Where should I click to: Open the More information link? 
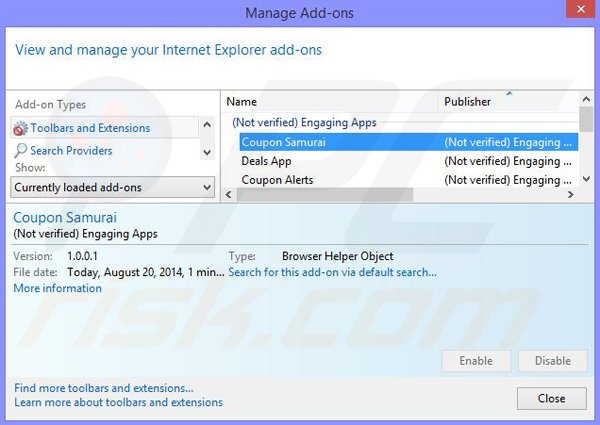[x=58, y=288]
